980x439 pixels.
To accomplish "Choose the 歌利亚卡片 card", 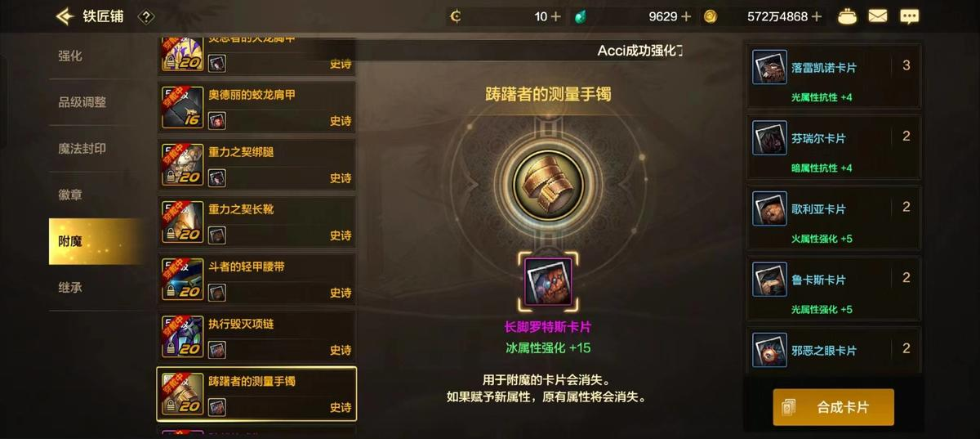I will pyautogui.click(x=835, y=219).
